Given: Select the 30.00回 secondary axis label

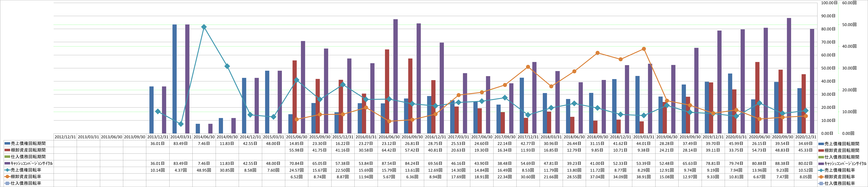Looking at the screenshot, I should pos(849,68).
